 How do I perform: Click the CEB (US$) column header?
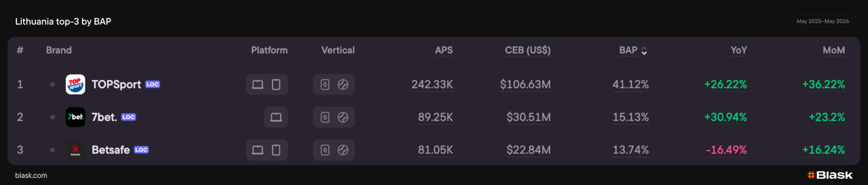coord(528,50)
